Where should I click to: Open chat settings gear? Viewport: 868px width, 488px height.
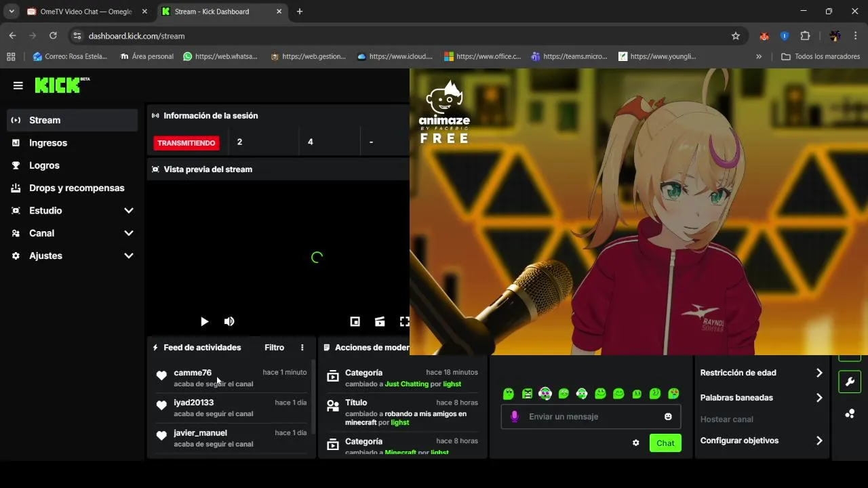[635, 443]
